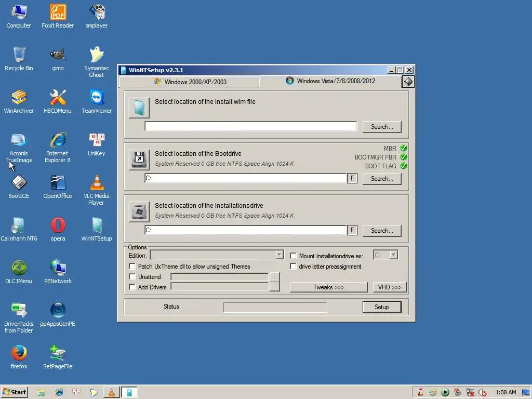Viewport: 532px width, 399px height.
Task: Launch firefox from the desktop
Action: (x=19, y=357)
